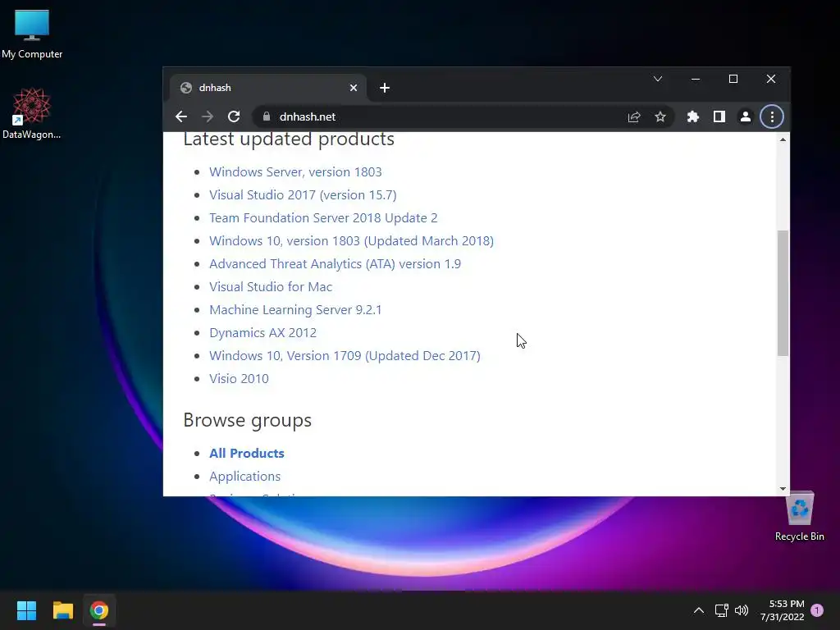Open Machine Learning Server 9.2.1 link
The height and width of the screenshot is (630, 840).
click(295, 310)
